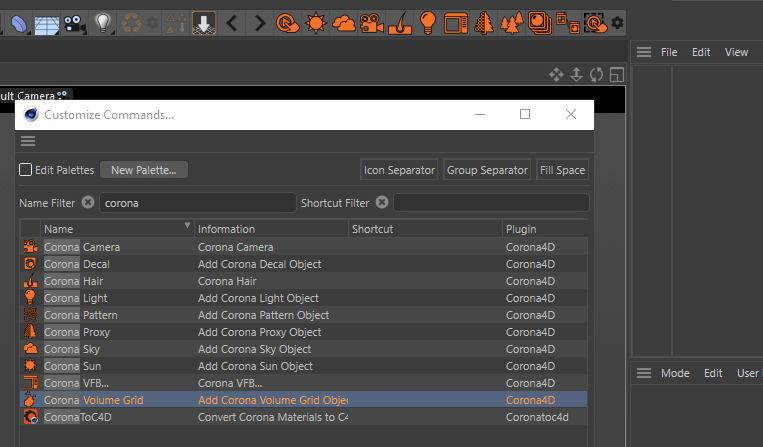Click the gear settings icon at toolbar end
Viewport: 763px width, 447px height.
pyautogui.click(x=618, y=23)
